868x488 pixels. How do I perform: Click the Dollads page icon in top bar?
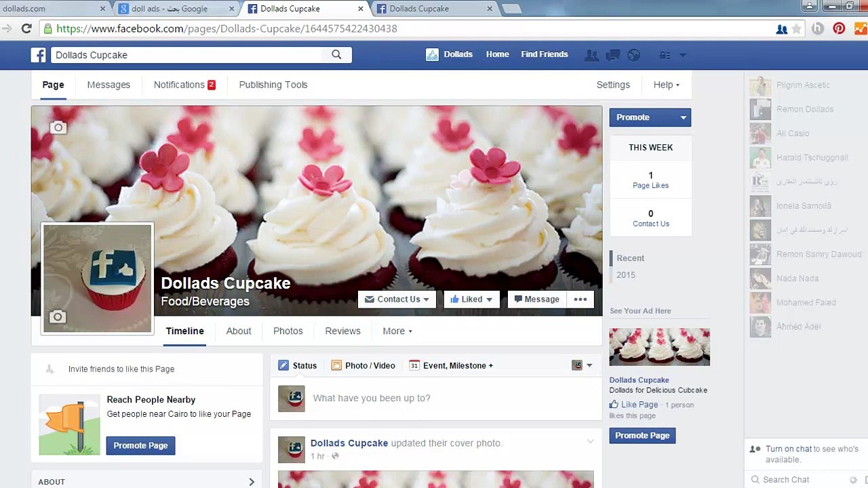click(x=432, y=55)
